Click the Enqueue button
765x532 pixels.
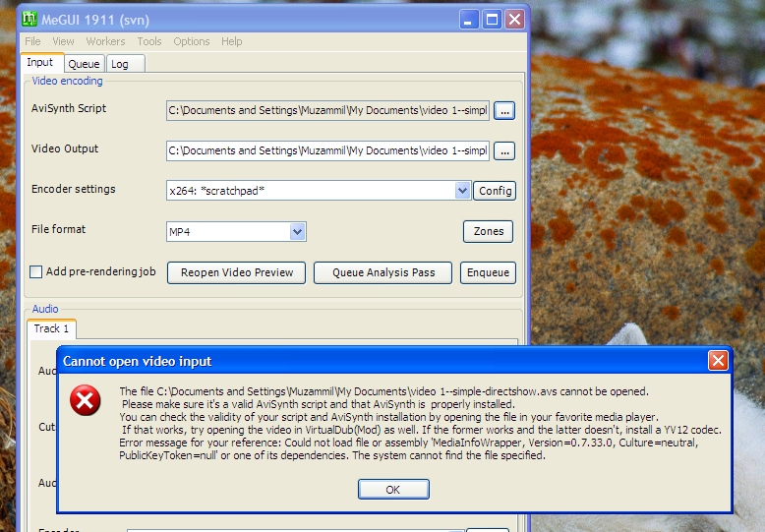coord(488,272)
